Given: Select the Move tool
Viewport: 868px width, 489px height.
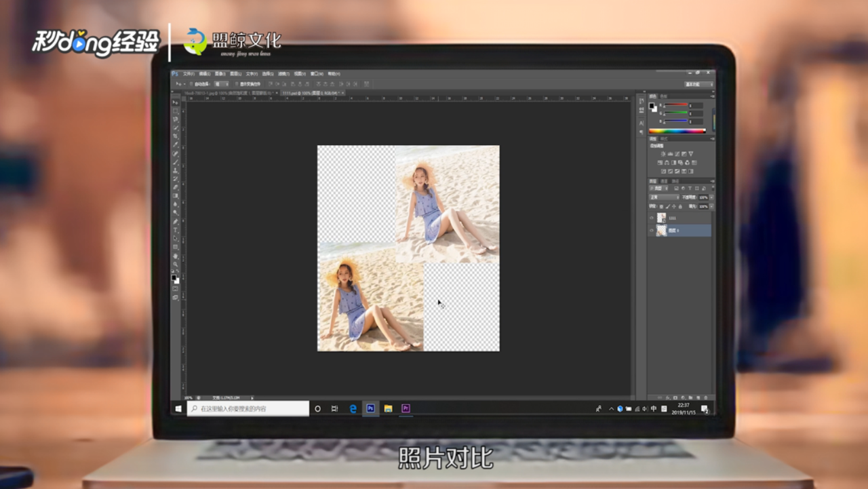Looking at the screenshot, I should [x=176, y=102].
